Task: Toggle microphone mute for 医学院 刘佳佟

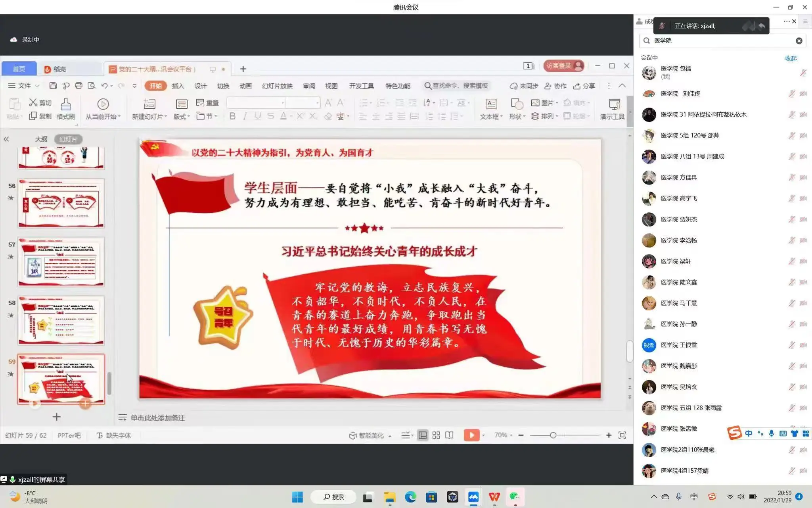Action: coord(791,94)
